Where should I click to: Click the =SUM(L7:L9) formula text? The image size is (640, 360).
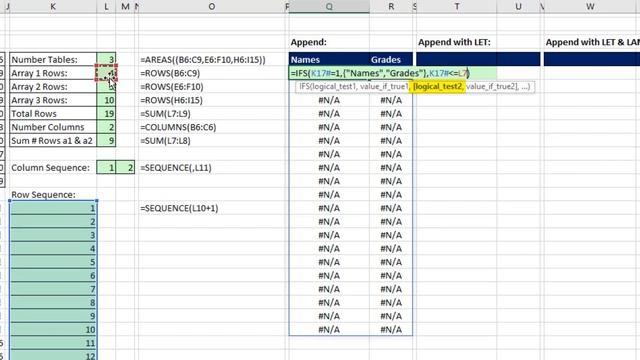point(165,113)
